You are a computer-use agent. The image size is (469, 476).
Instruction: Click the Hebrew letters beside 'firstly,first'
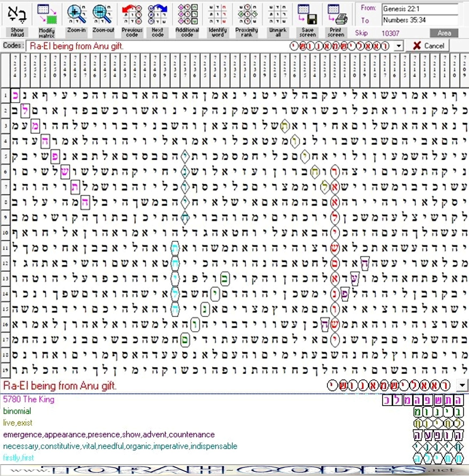pyautogui.click(x=439, y=458)
